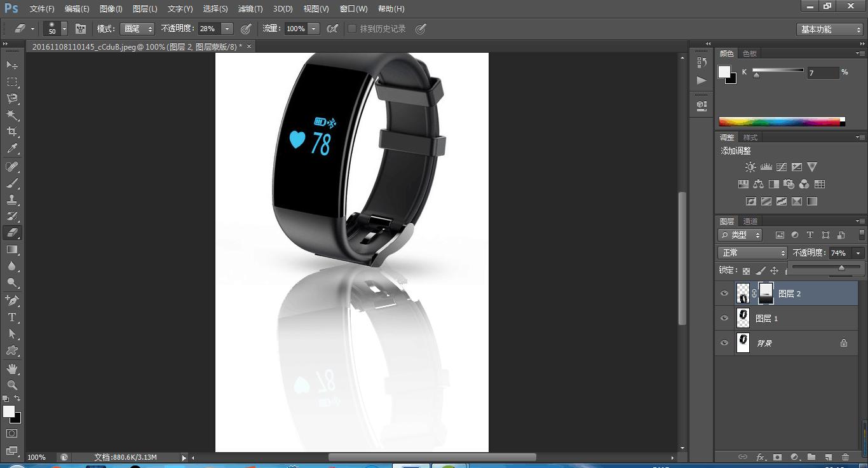Enable the erase to history checkbox
Viewport: 868px width, 468px height.
click(x=352, y=29)
